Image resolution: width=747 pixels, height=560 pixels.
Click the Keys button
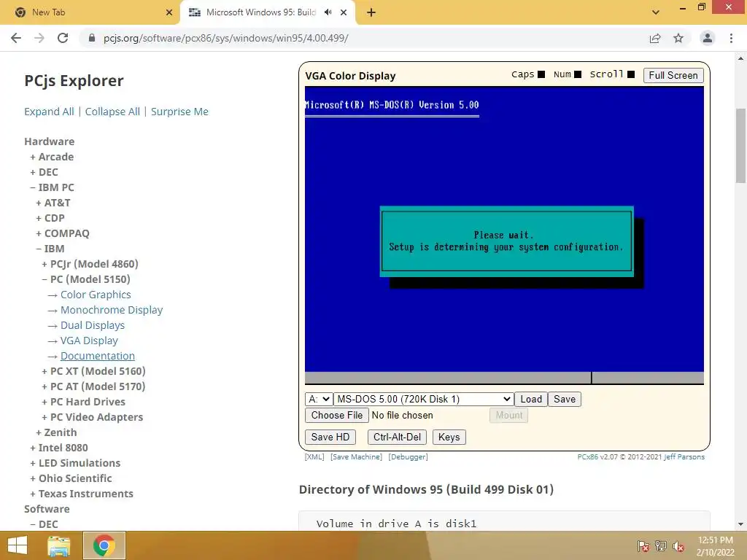coord(449,437)
